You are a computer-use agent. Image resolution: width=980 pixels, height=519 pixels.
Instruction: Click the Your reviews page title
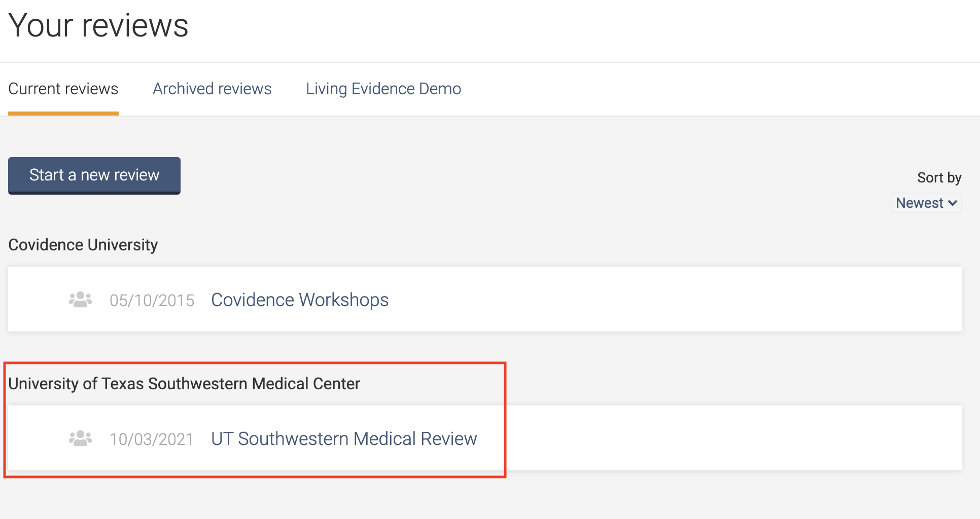(x=98, y=25)
